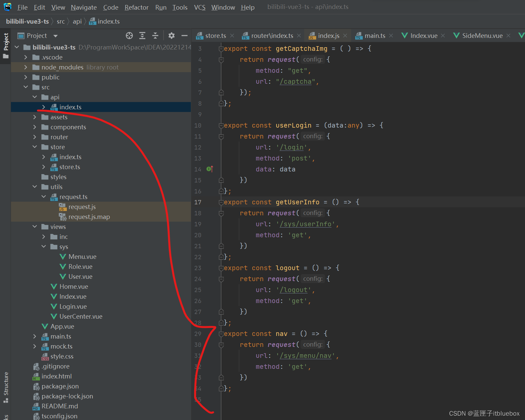Open the Project view dropdown arrow

56,36
